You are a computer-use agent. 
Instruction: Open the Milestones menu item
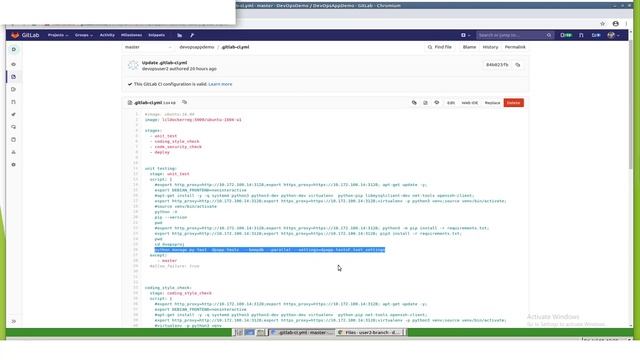click(131, 35)
